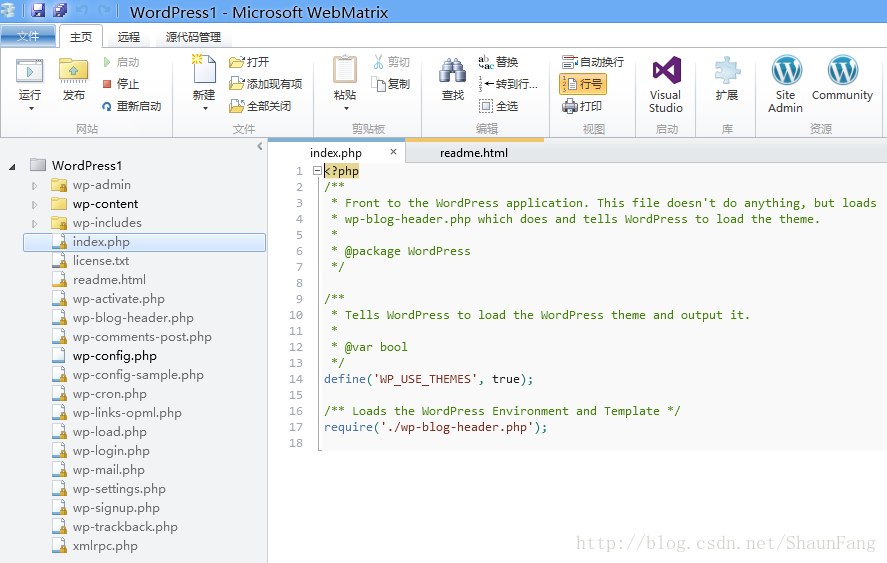
Task: Switch to the readme.html editor tab
Action: pyautogui.click(x=474, y=153)
